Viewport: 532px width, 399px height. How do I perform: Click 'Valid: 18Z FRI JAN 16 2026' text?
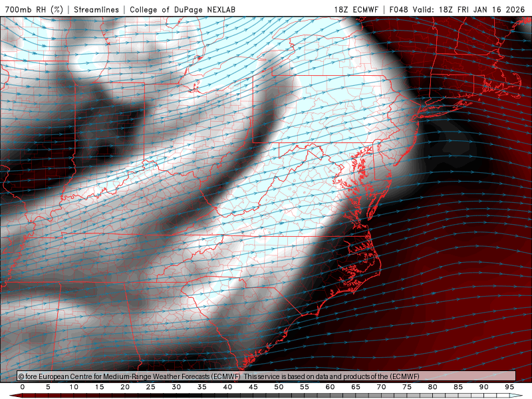pos(469,9)
